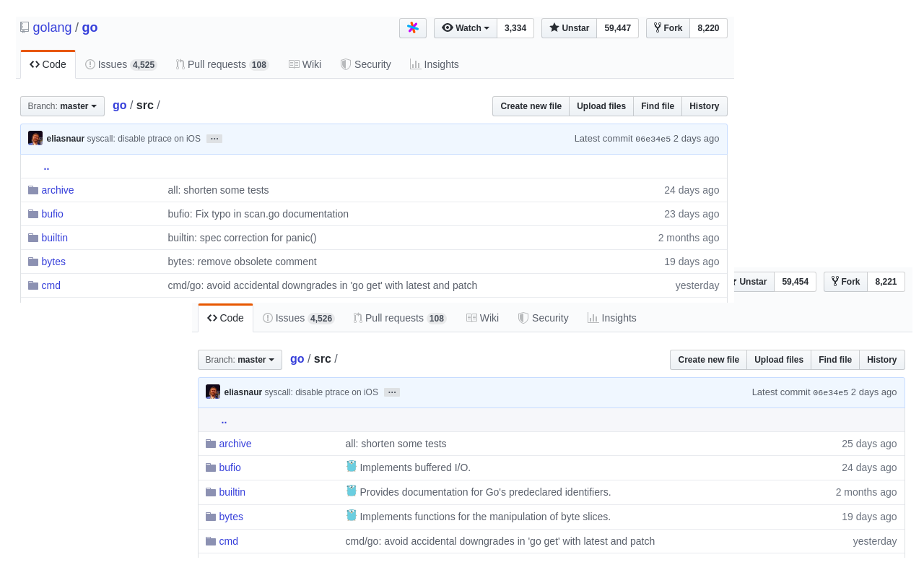Click stargazers count 59,447

[617, 28]
